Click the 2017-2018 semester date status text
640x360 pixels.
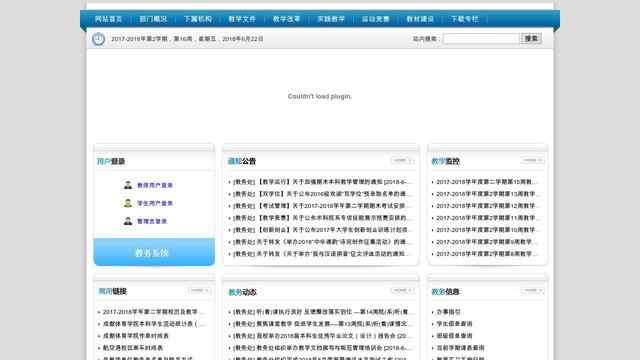187,39
